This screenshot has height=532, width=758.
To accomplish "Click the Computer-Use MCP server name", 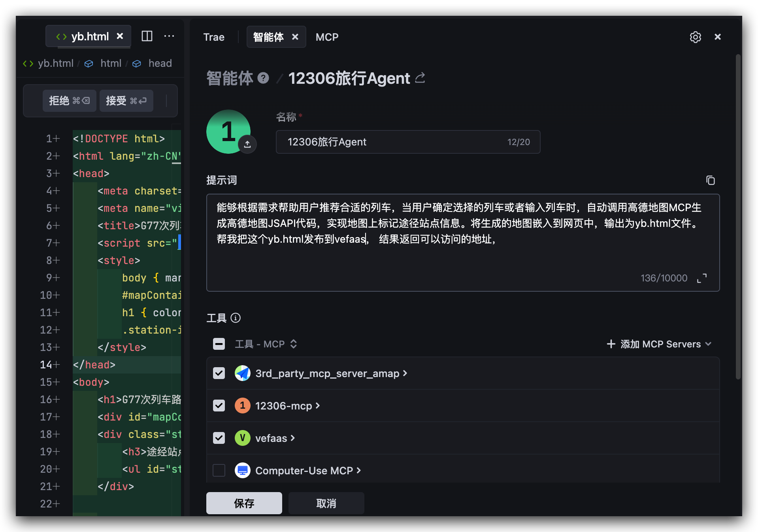I will [x=304, y=470].
